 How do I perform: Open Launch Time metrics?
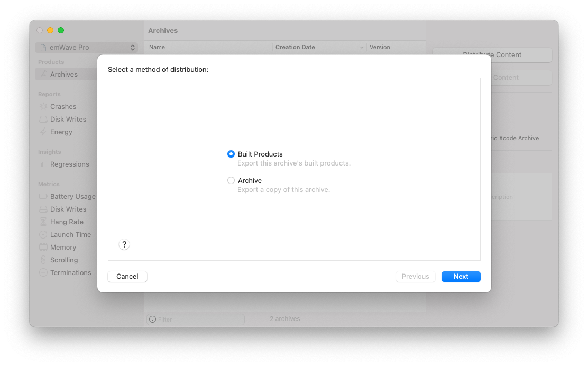pyautogui.click(x=70, y=235)
